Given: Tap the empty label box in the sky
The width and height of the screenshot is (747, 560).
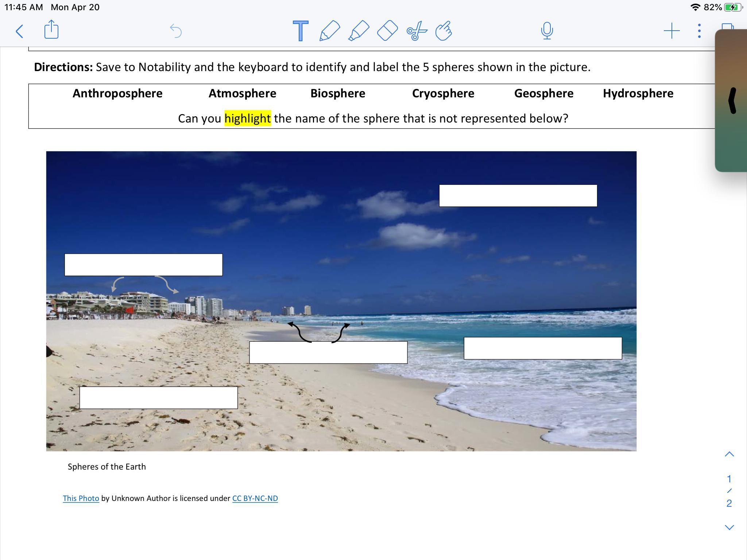Looking at the screenshot, I should pos(518,196).
